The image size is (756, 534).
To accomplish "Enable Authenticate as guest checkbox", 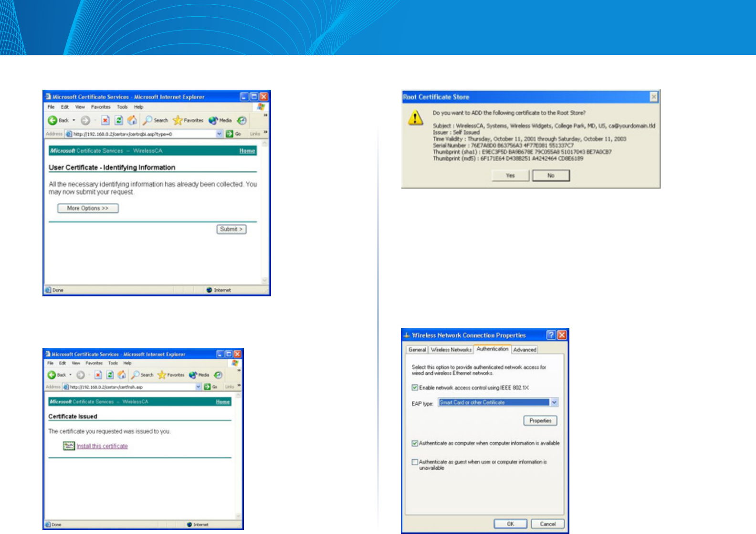I will pyautogui.click(x=415, y=462).
